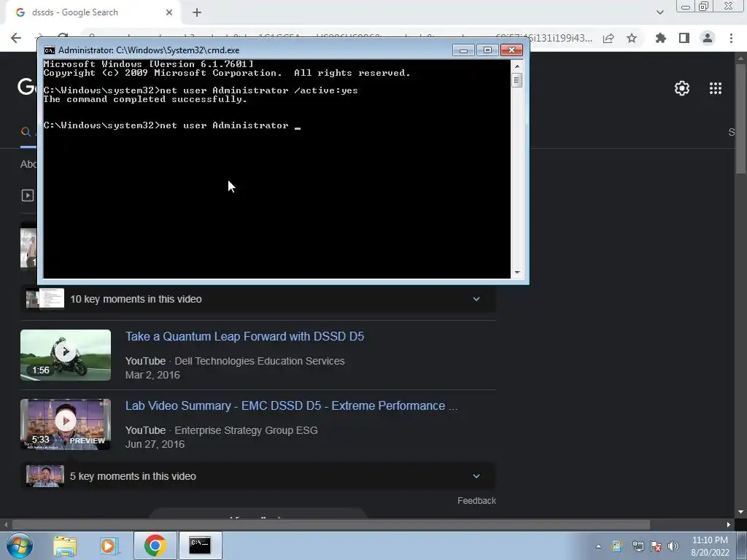This screenshot has width=747, height=560.
Task: Minimize the Chrome window
Action: point(686,7)
